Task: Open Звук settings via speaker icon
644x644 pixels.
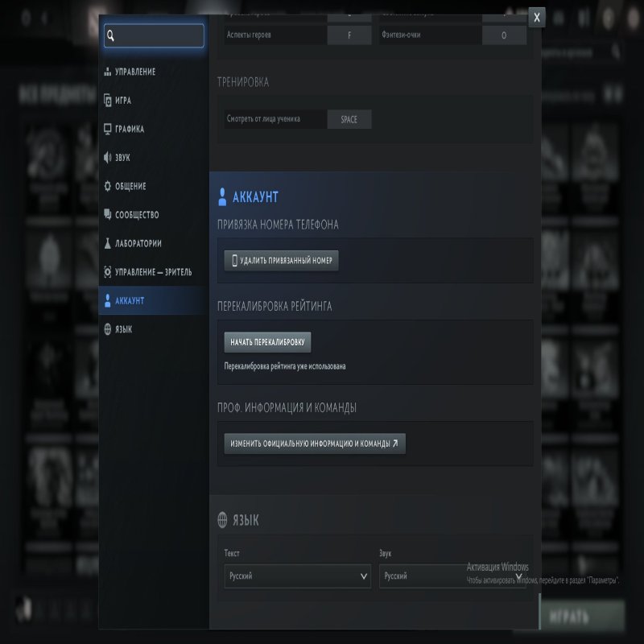Action: pos(107,158)
